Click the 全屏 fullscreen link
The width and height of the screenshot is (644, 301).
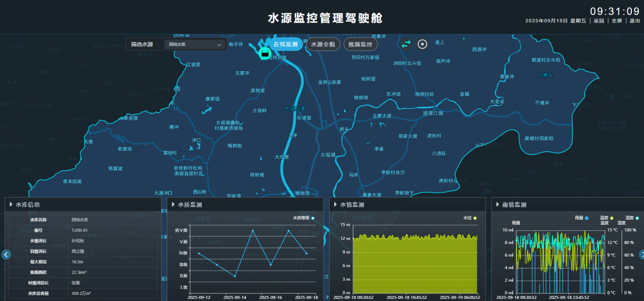pos(617,21)
